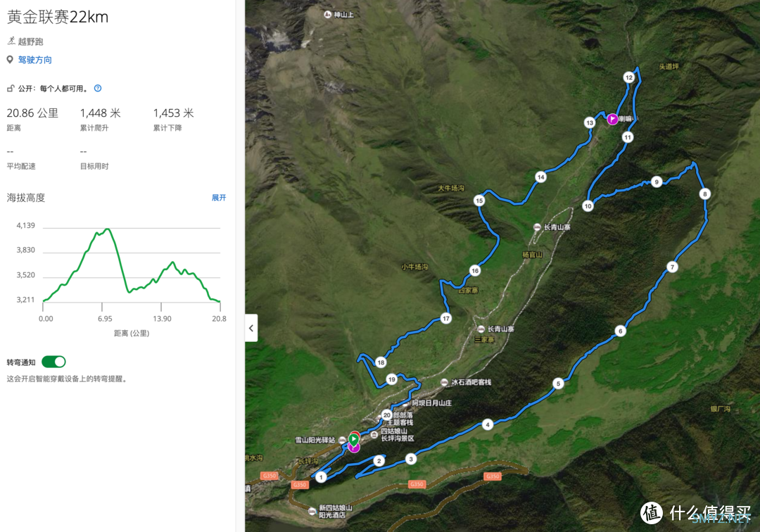Click the location pin icon by 驾驶方向
Screen dimensions: 760x532
coord(10,60)
